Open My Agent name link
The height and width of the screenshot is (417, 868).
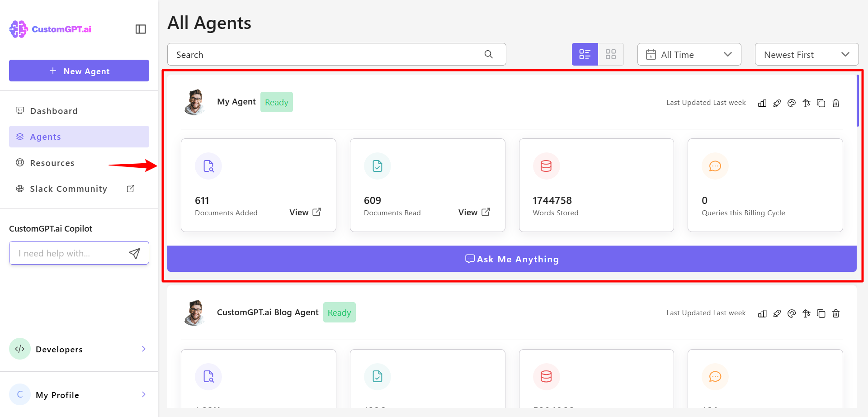(236, 102)
